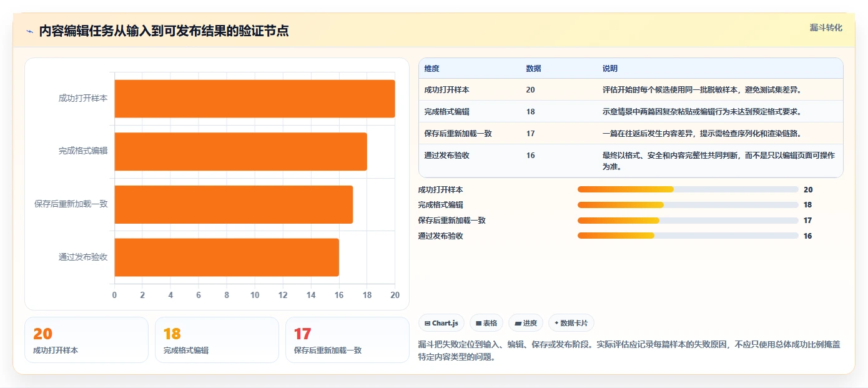Click the 通过发布验收 progress bar showing 16

pos(688,236)
